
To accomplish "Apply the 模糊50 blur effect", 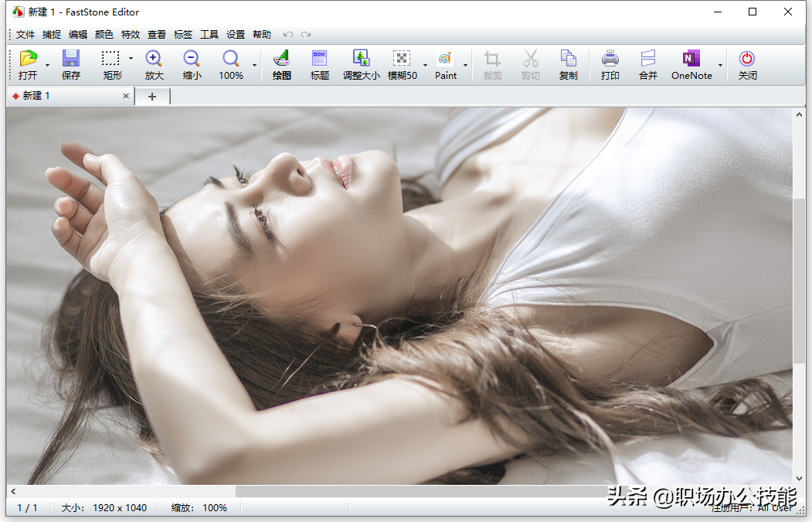I will 402,60.
